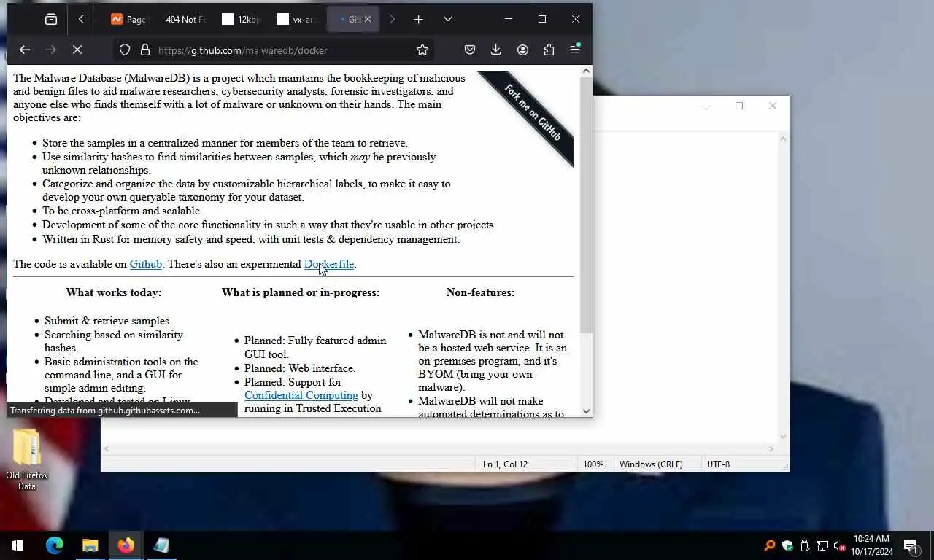Select the Notepad taskbar icon

(162, 545)
